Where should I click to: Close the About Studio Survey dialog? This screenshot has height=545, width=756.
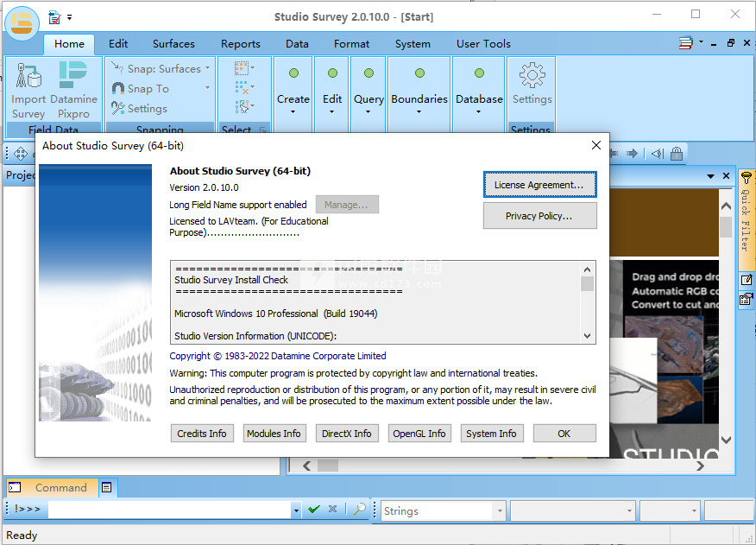pyautogui.click(x=596, y=145)
